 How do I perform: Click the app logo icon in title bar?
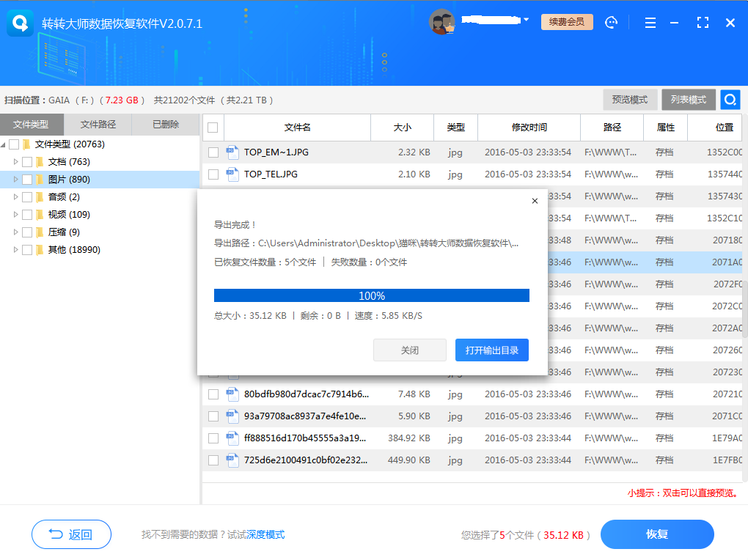(20, 23)
